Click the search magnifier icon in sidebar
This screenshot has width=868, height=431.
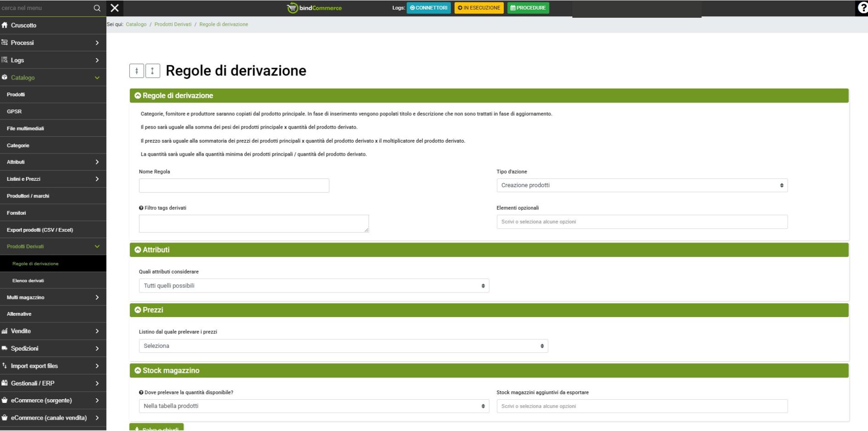pyautogui.click(x=97, y=8)
